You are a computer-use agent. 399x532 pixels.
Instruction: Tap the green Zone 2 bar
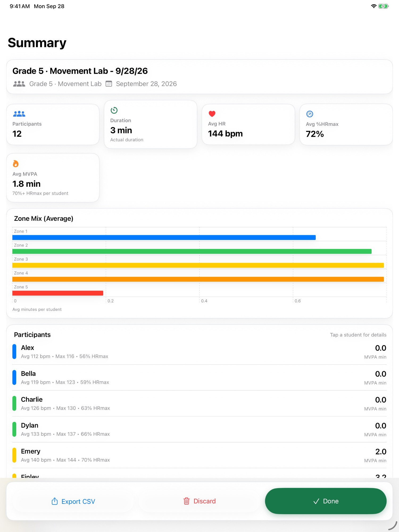(x=192, y=251)
